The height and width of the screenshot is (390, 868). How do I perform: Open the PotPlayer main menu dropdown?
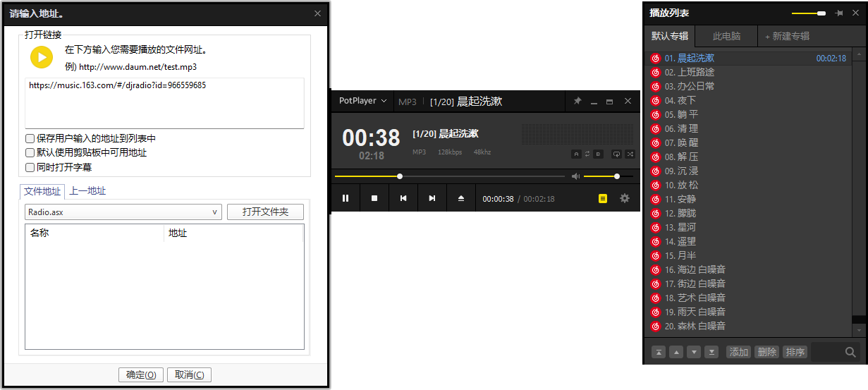click(x=362, y=101)
